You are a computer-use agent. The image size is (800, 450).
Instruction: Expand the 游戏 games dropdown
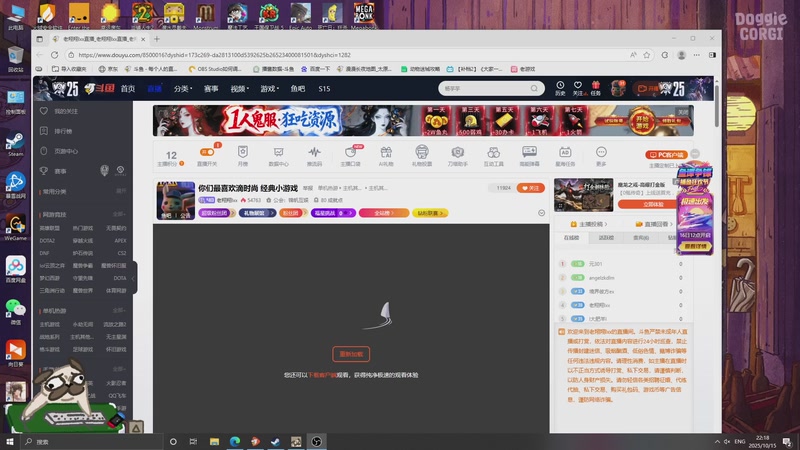[269, 88]
